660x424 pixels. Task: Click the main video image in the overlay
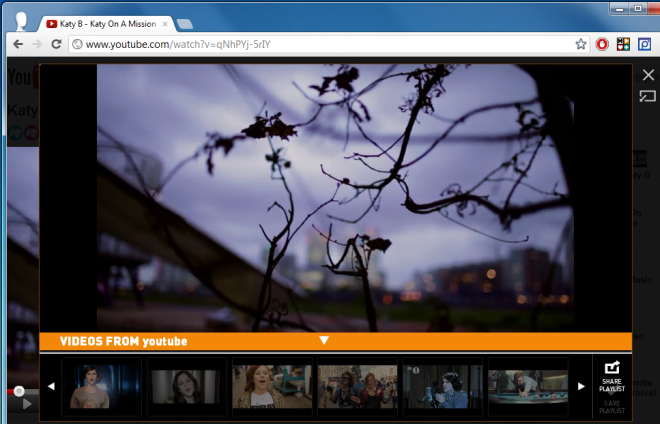point(335,197)
